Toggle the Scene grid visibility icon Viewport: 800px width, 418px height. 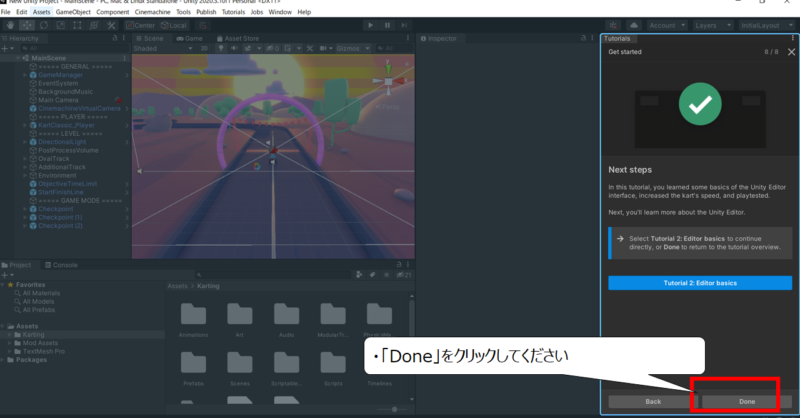(x=288, y=48)
